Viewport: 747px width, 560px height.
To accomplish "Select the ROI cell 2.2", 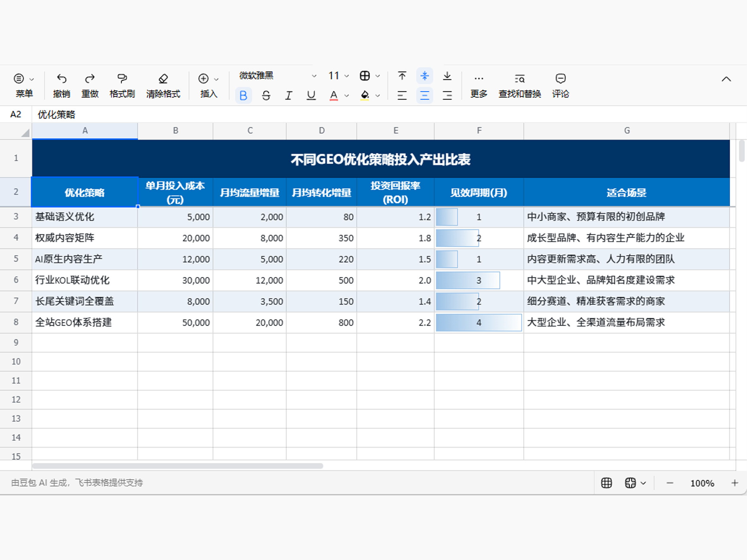I will [x=395, y=322].
